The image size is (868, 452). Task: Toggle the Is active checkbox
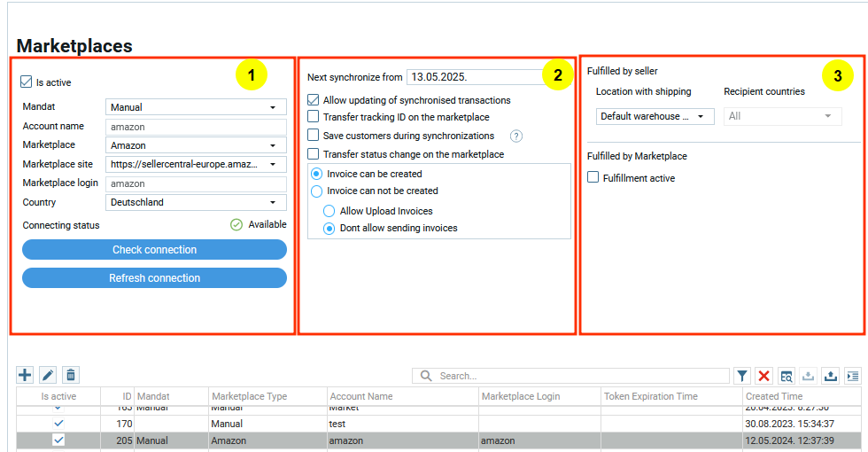point(27,82)
